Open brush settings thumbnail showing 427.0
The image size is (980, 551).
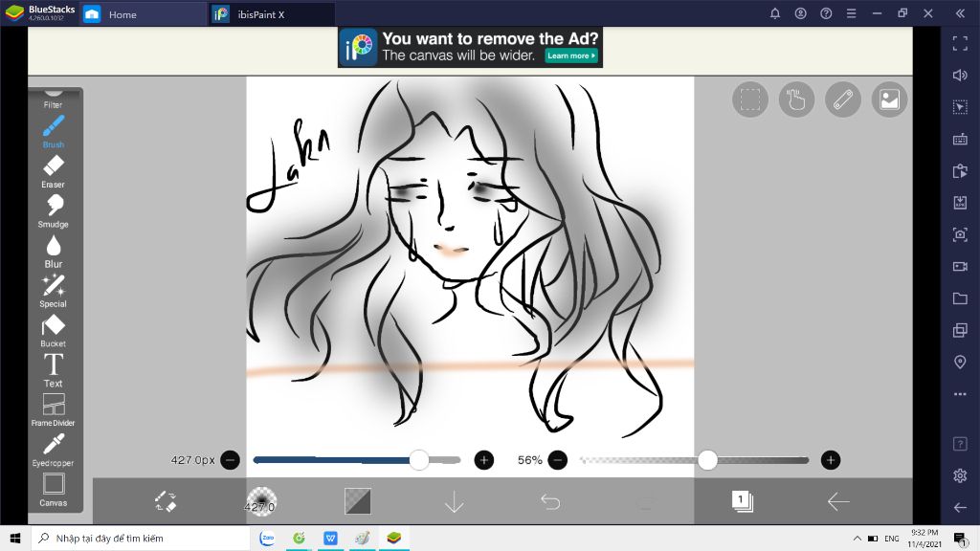pos(260,501)
